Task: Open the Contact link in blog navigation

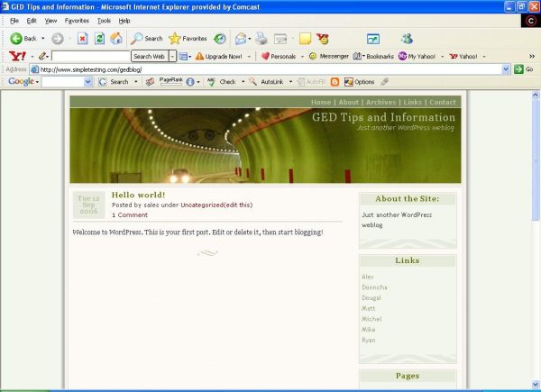Action: point(443,102)
